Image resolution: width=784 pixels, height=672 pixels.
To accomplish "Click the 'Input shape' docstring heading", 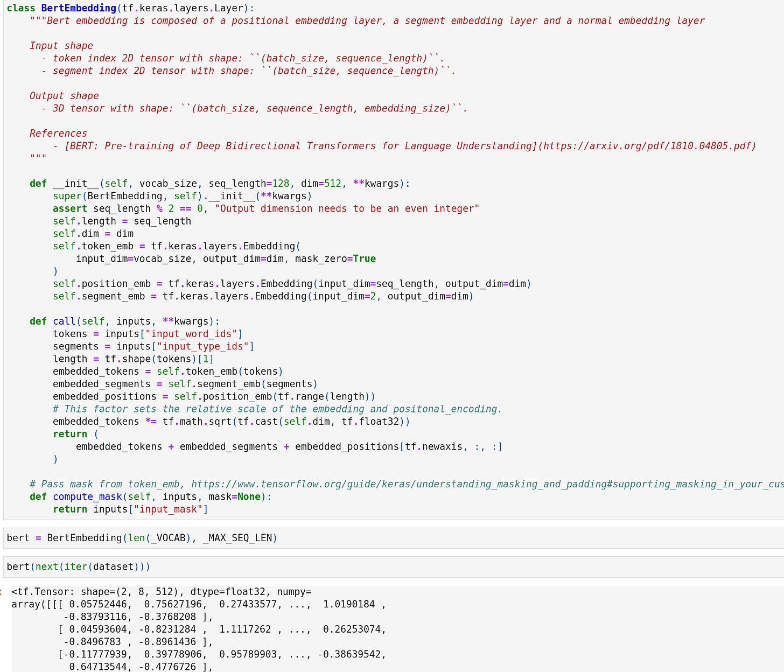I will click(61, 46).
